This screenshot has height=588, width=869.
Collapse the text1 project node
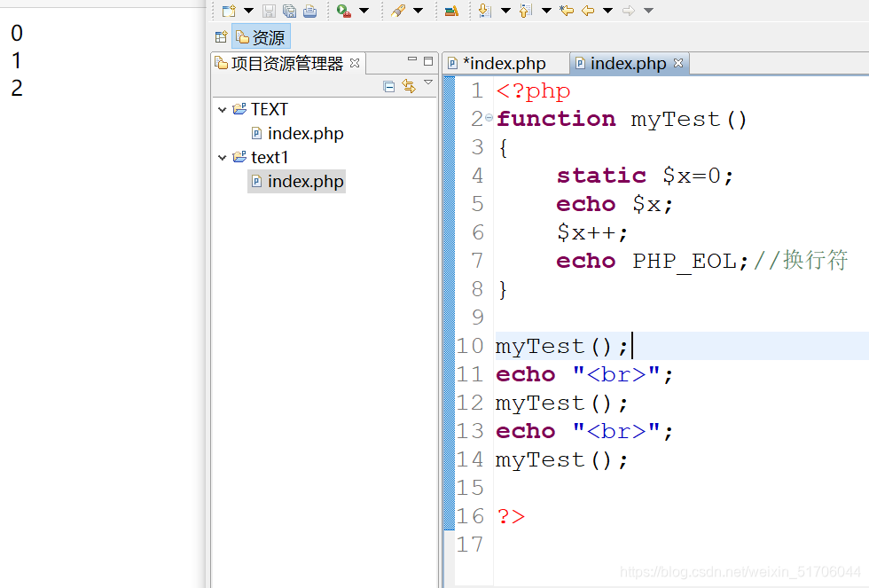click(x=223, y=158)
